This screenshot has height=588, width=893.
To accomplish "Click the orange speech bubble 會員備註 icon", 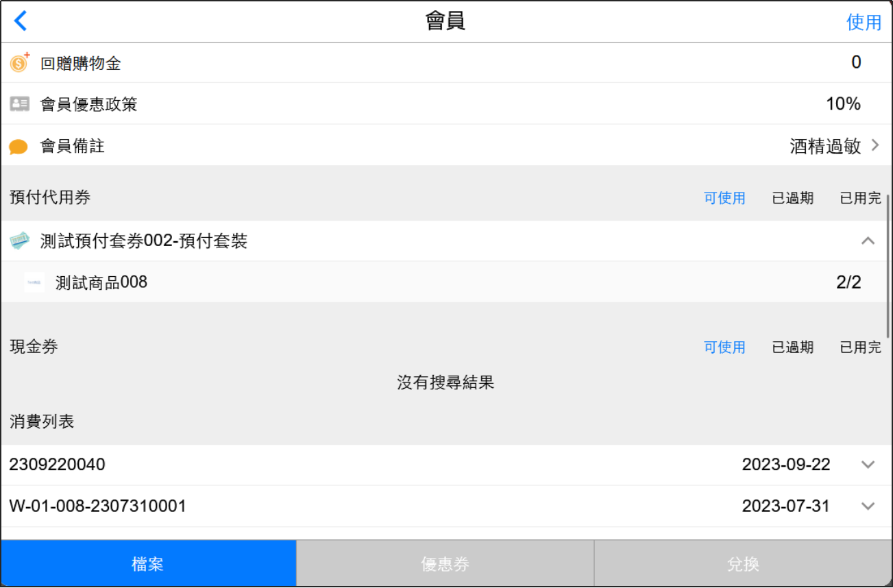I will (x=19, y=147).
